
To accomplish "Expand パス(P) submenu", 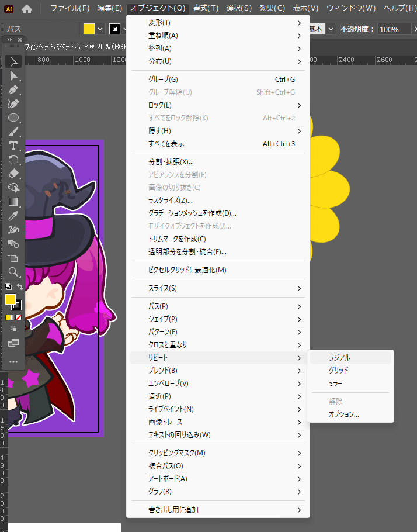I will 218,306.
